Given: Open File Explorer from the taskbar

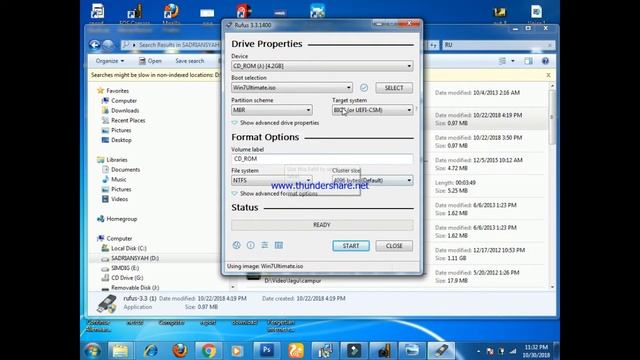Looking at the screenshot, I should [120, 351].
